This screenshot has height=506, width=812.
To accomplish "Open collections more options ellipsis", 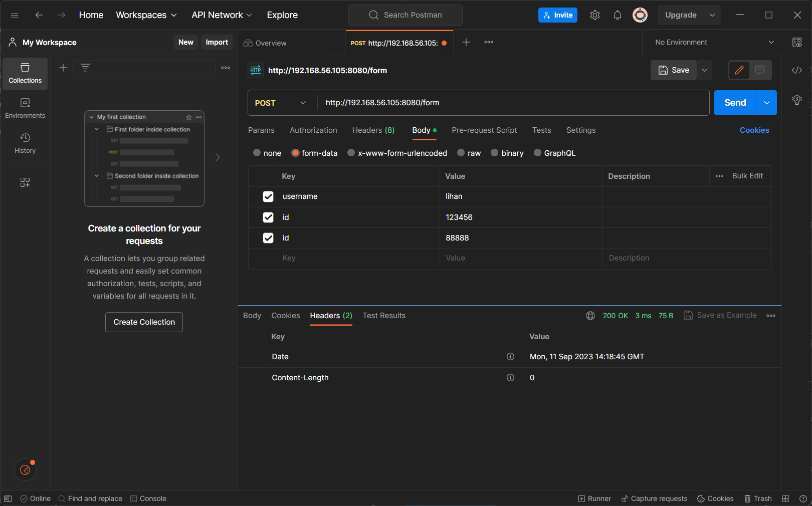I will point(226,68).
